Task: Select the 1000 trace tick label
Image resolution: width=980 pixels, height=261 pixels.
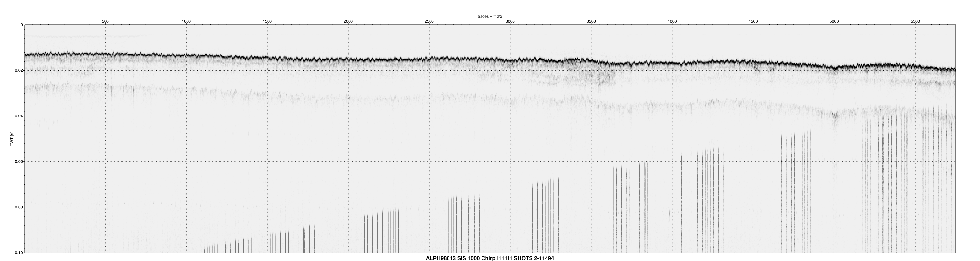Action: (186, 21)
